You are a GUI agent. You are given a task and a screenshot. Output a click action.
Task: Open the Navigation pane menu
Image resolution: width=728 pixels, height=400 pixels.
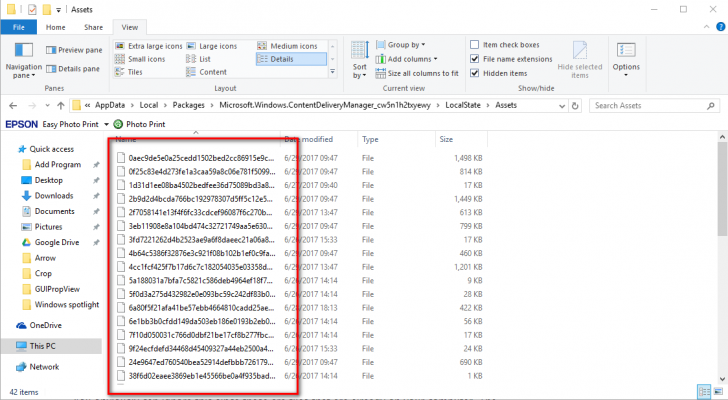coord(23,61)
